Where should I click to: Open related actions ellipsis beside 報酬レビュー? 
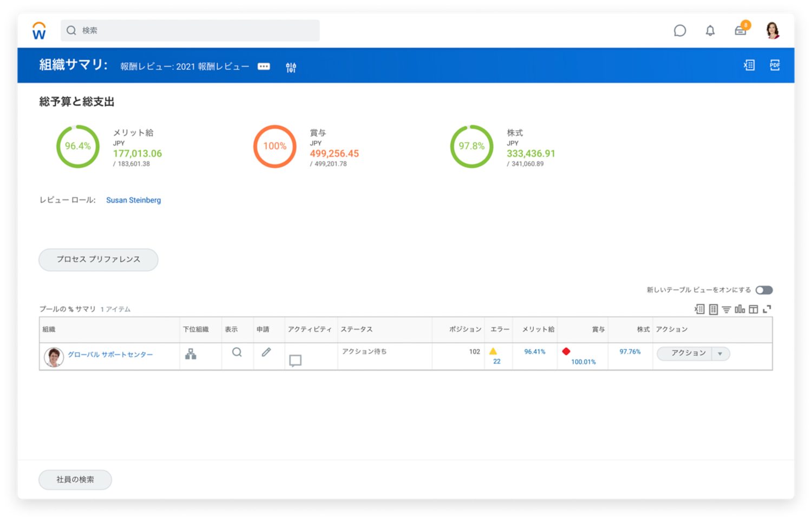264,67
